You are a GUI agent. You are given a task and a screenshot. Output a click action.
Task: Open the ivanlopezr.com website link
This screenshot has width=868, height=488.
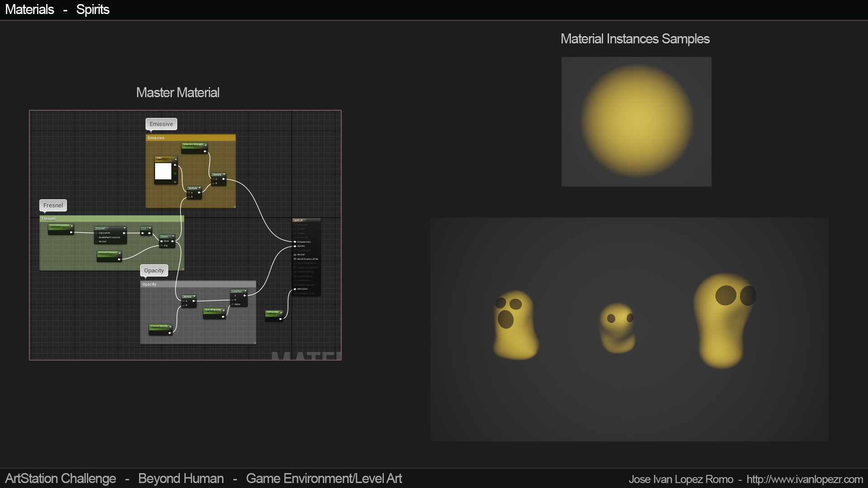point(805,479)
